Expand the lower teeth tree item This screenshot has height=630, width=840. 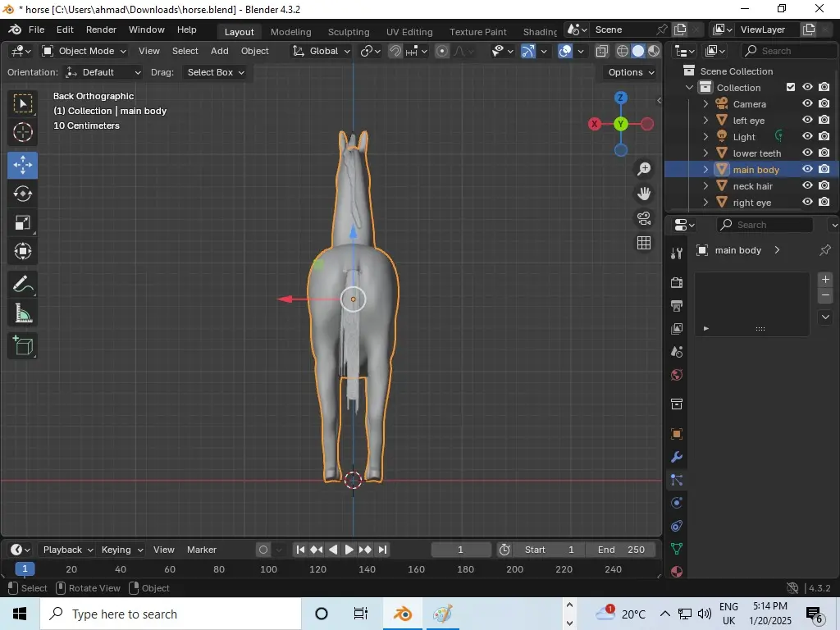(x=705, y=153)
